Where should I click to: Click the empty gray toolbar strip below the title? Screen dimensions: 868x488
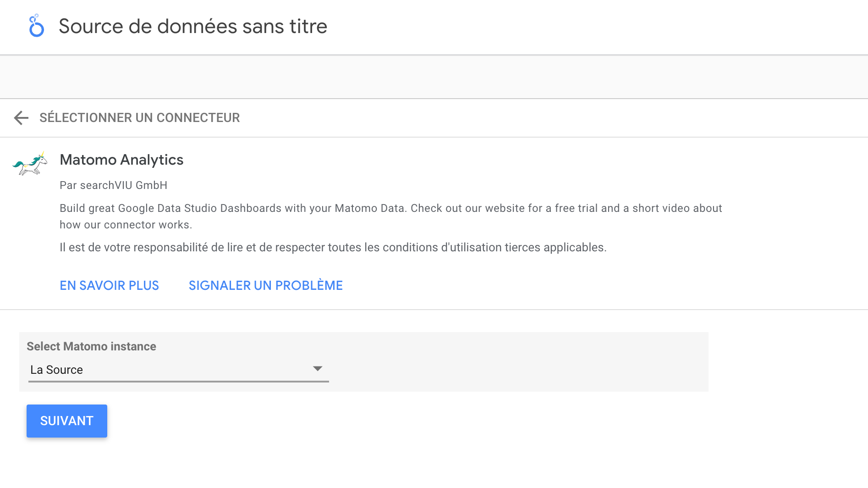[x=434, y=77]
